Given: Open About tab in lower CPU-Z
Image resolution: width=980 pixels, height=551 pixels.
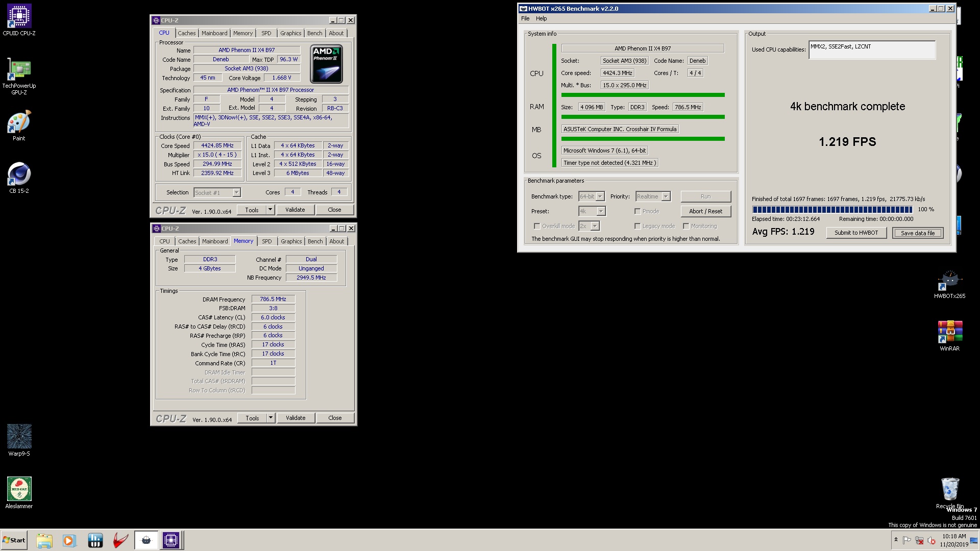Looking at the screenshot, I should 337,241.
